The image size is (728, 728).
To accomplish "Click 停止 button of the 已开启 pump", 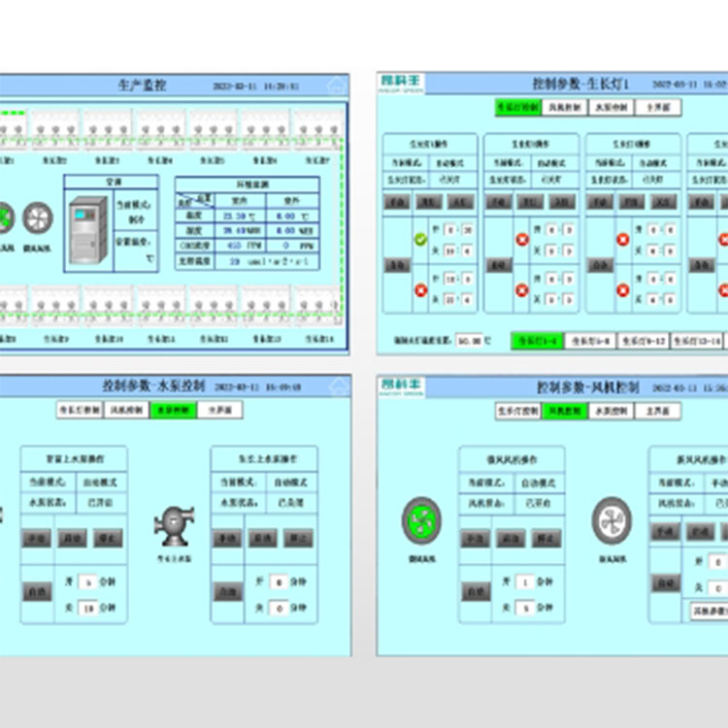I will coord(108,539).
